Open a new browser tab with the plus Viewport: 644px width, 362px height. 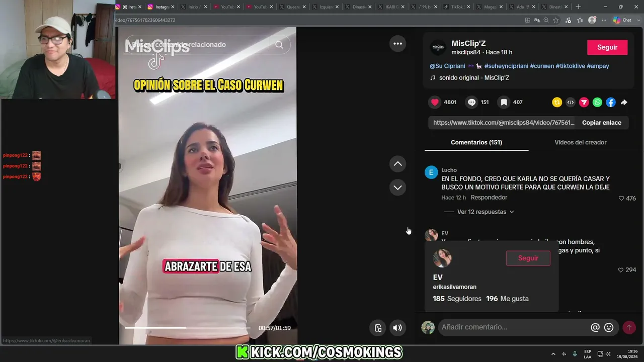(578, 7)
